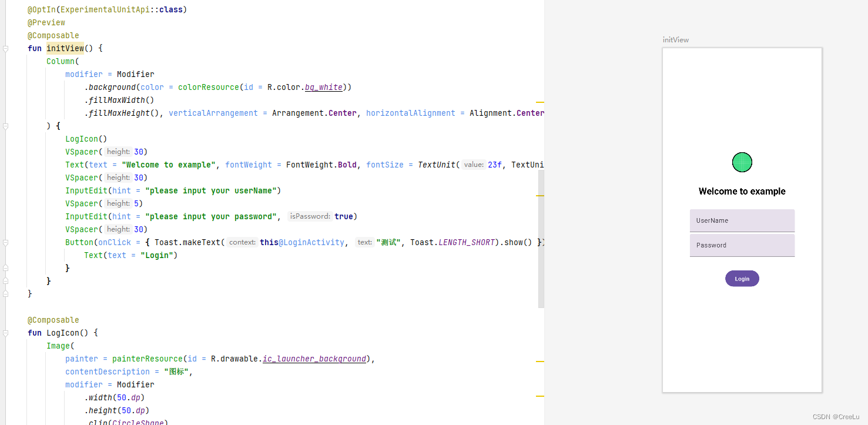This screenshot has width=868, height=425.
Task: Click the contentDescription "图标" string
Action: coord(176,372)
